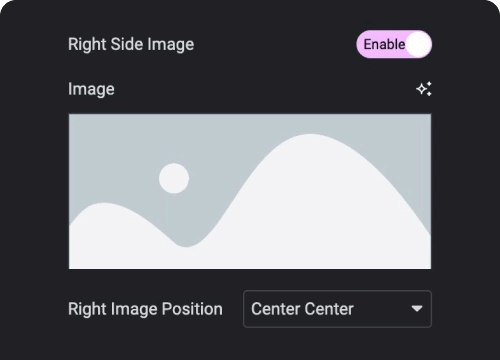Open the Right Image Position dropdown
This screenshot has width=500, height=360.
point(337,309)
